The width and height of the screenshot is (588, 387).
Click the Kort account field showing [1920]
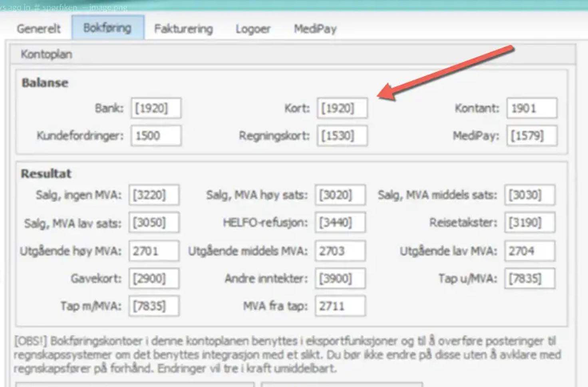click(342, 107)
